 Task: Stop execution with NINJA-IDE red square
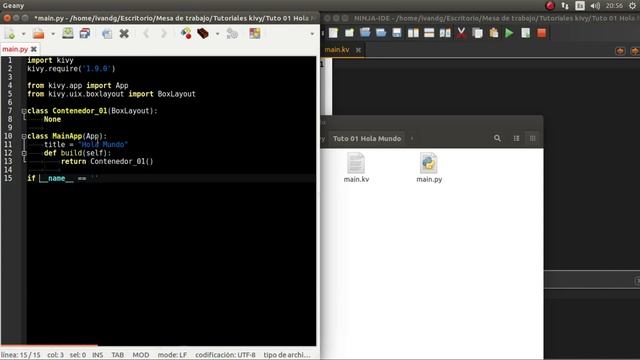coord(542,33)
